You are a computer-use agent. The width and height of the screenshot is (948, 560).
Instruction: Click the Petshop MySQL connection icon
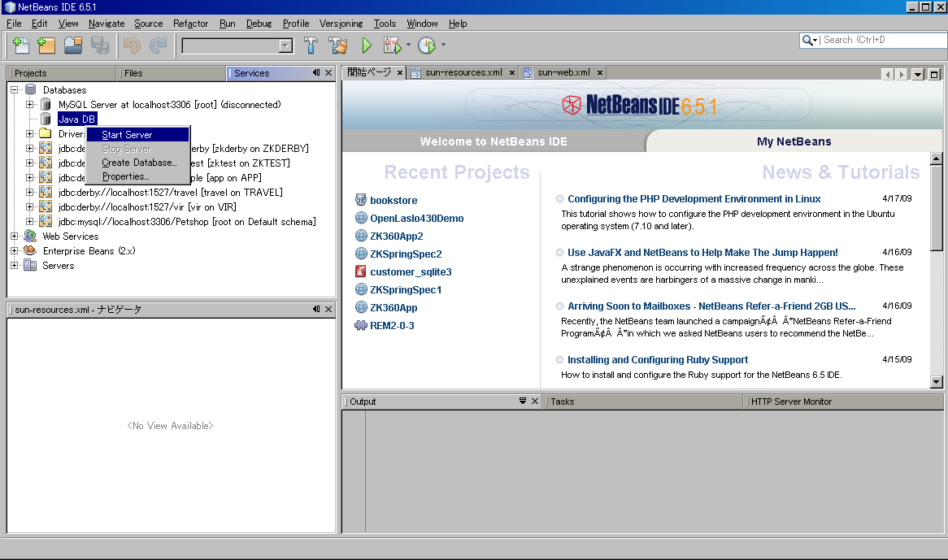point(46,222)
